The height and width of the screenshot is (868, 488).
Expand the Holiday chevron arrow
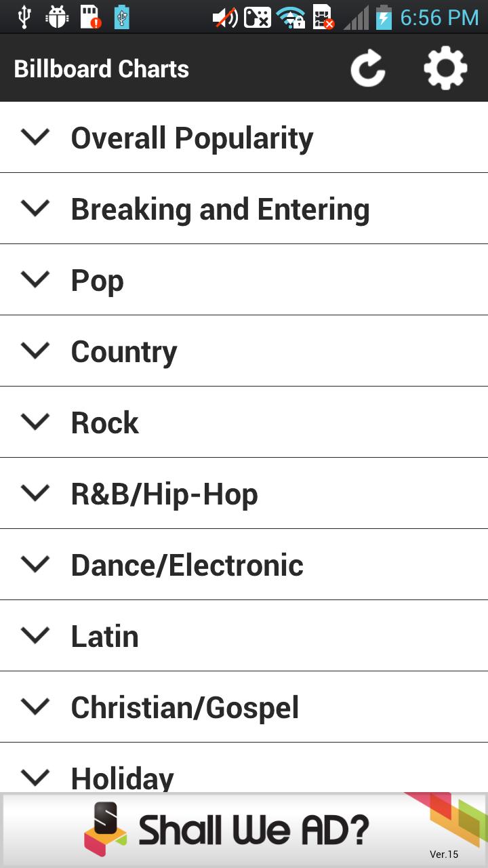35,776
